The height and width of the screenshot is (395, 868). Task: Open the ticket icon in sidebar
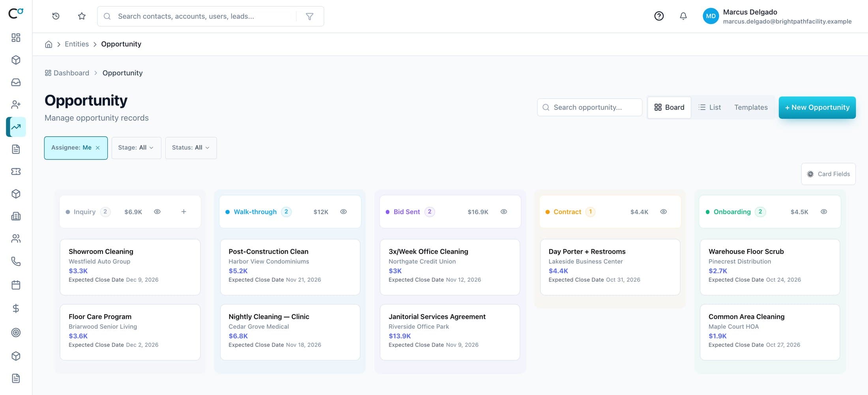tap(16, 172)
